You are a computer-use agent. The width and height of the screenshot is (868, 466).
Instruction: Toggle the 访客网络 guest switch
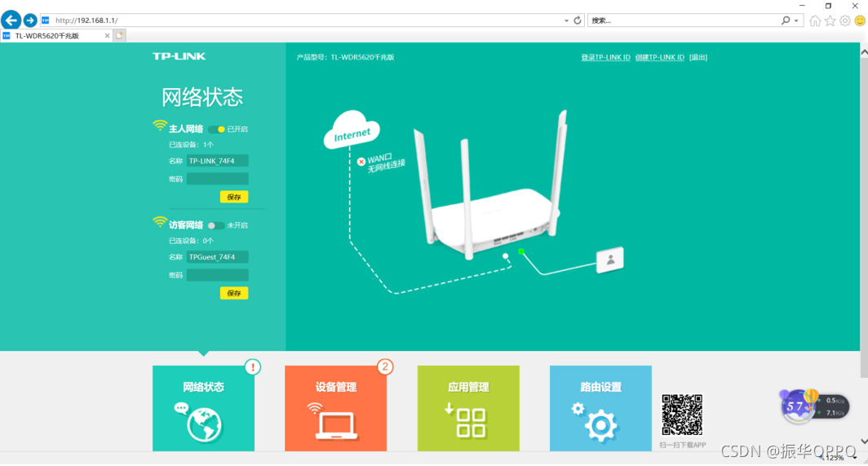pyautogui.click(x=216, y=225)
